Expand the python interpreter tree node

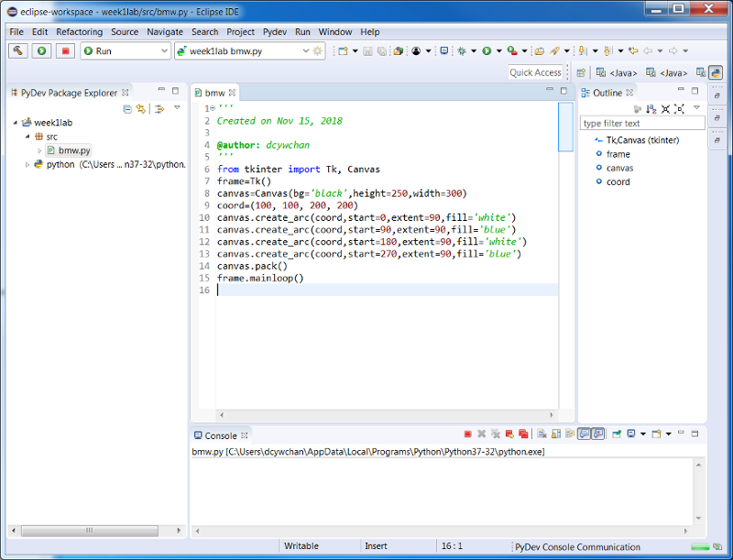pyautogui.click(x=27, y=165)
